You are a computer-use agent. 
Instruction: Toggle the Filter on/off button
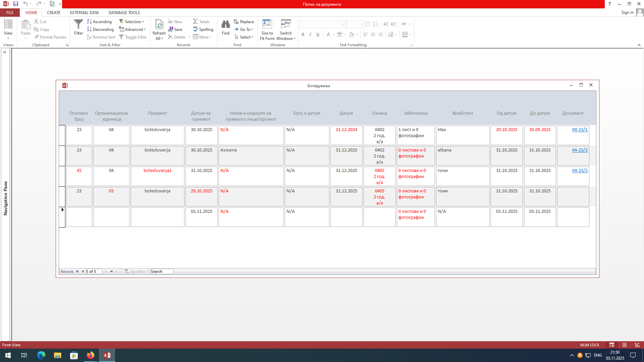(x=133, y=37)
